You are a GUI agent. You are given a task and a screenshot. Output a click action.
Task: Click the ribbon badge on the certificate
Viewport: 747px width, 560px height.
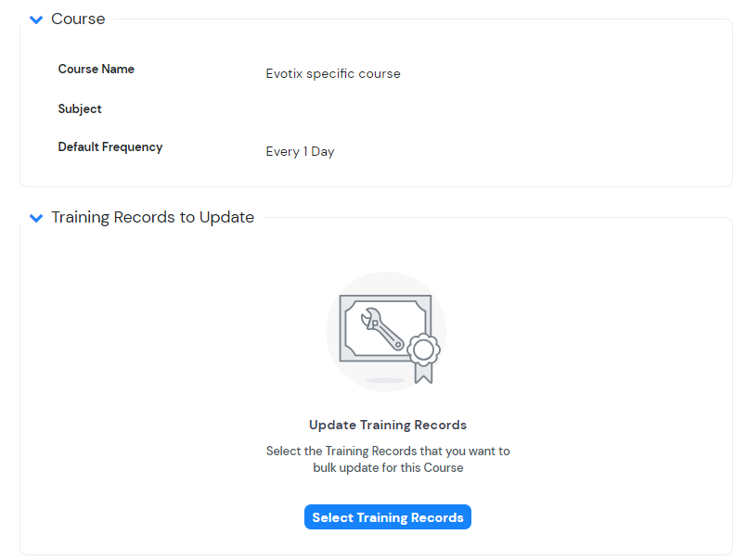click(424, 350)
